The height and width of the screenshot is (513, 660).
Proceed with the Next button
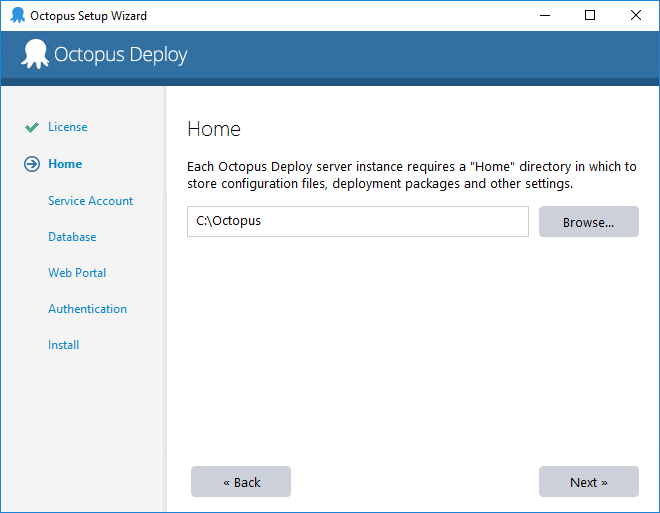(x=589, y=481)
